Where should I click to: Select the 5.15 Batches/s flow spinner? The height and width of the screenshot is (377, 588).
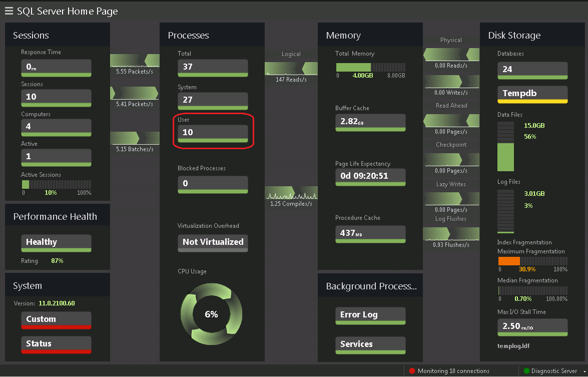pos(135,138)
